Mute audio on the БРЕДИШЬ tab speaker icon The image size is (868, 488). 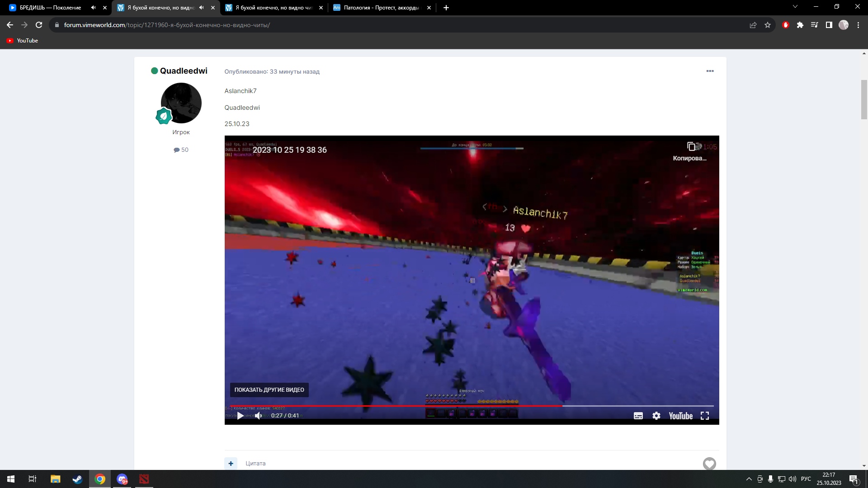point(93,7)
